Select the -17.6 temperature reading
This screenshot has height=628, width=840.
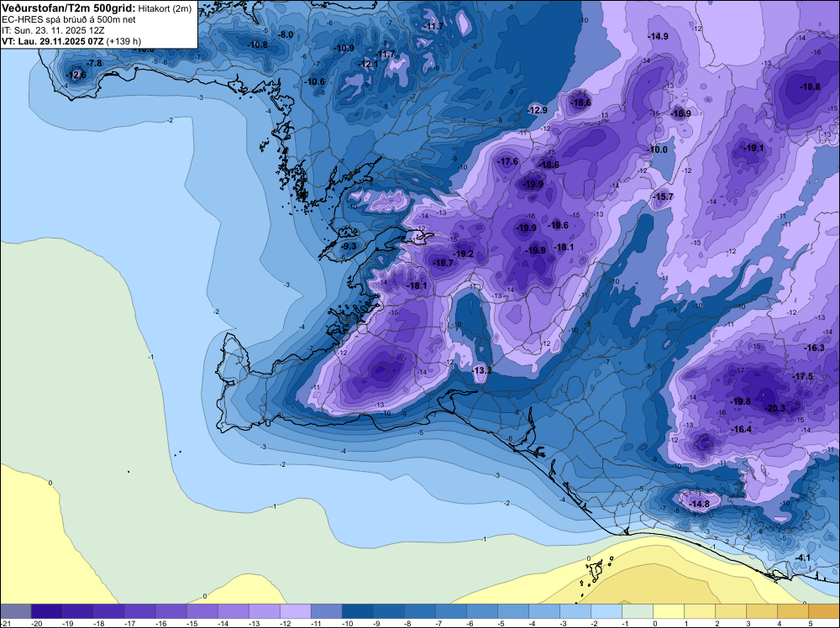coord(508,162)
